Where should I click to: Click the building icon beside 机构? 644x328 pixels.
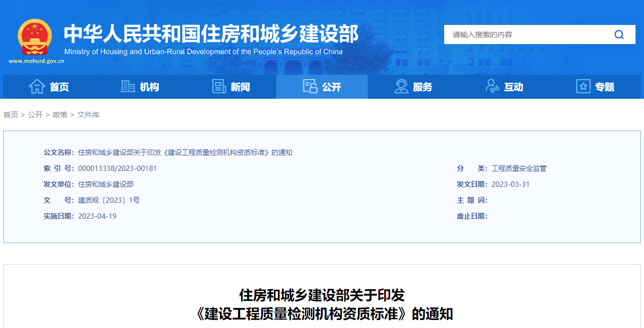128,87
